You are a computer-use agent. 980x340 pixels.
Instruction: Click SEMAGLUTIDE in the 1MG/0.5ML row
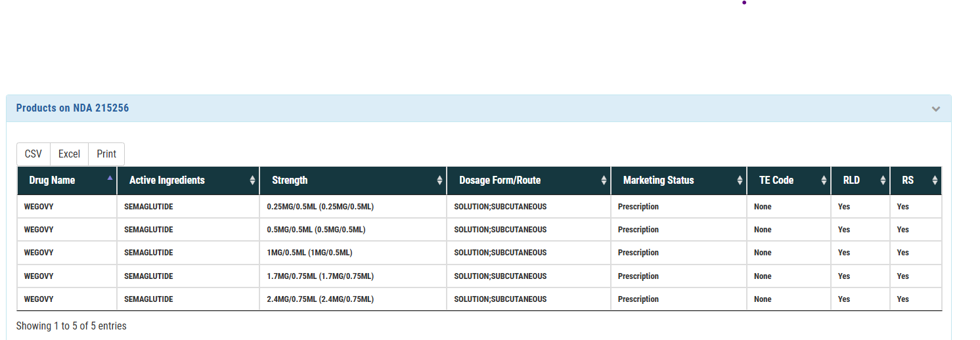[148, 253]
